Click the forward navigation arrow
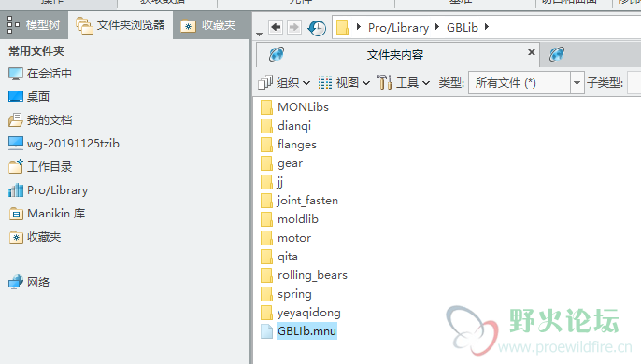The image size is (641, 364). (293, 27)
